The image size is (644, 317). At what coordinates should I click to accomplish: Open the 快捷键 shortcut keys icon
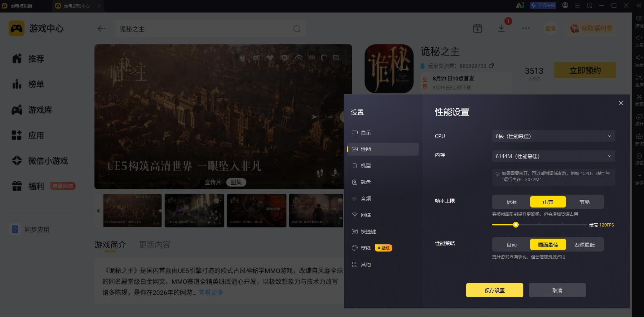pyautogui.click(x=355, y=231)
